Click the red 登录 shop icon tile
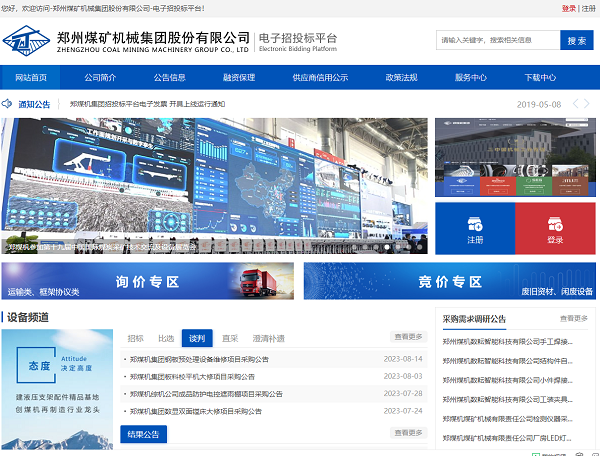Image resolution: width=600 pixels, height=456 pixels. (x=555, y=228)
